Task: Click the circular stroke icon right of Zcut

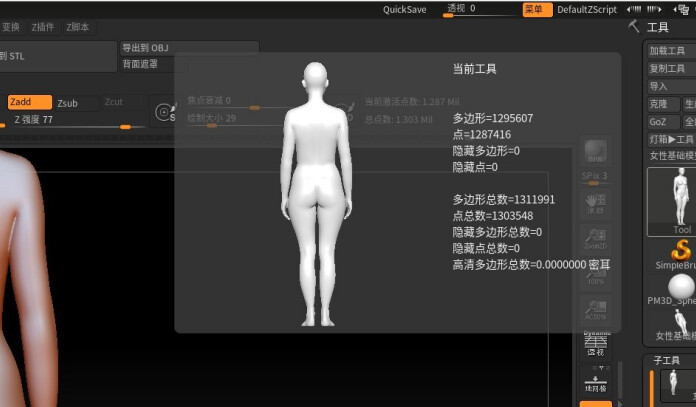Action: [163, 112]
